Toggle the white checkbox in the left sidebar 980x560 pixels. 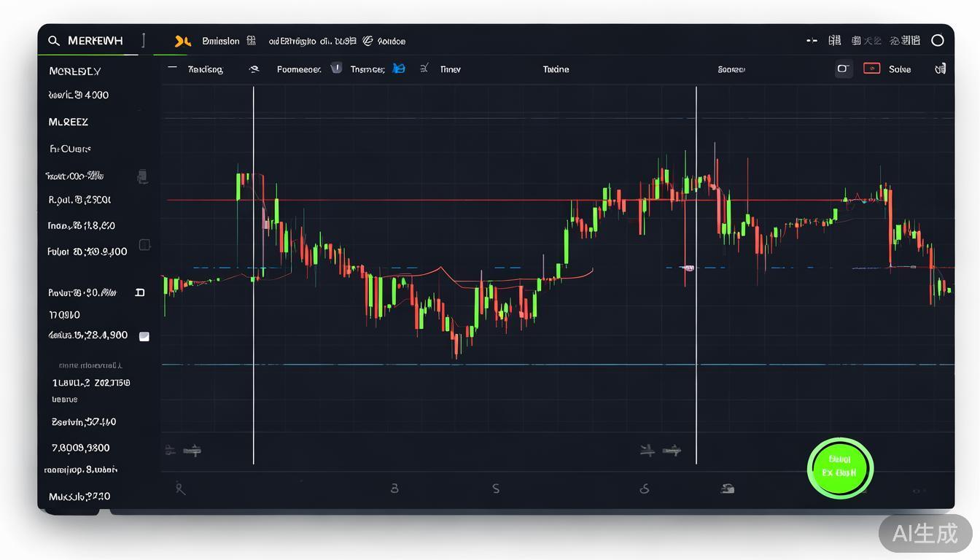coord(144,336)
